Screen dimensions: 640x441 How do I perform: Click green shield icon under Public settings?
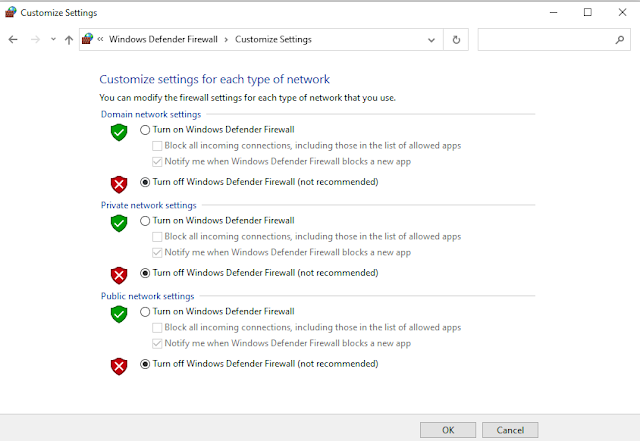click(x=119, y=314)
